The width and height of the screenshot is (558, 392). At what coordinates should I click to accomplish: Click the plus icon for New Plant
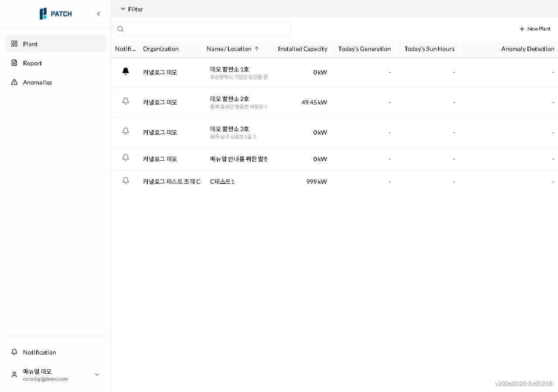[522, 29]
